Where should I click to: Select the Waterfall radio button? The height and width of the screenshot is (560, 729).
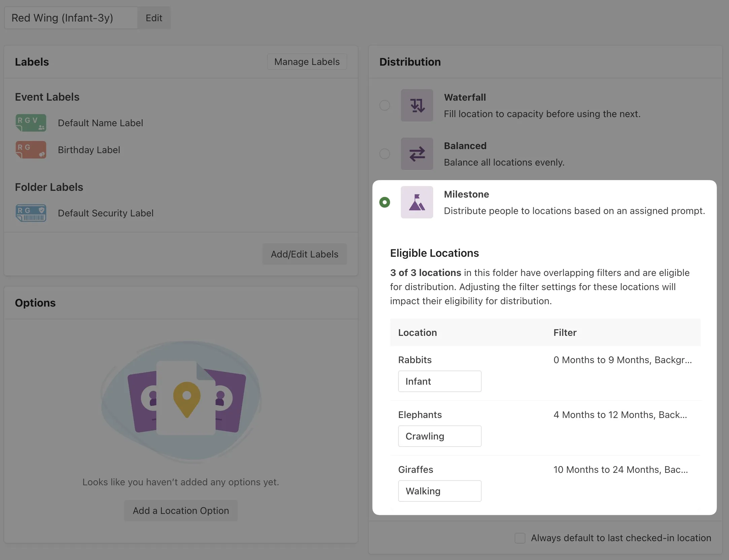click(385, 105)
